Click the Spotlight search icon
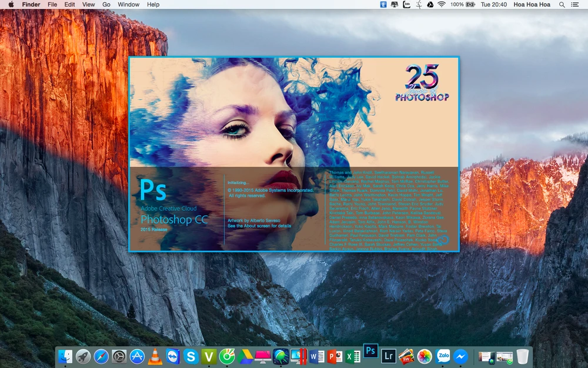Image resolution: width=588 pixels, height=368 pixels. tap(562, 5)
